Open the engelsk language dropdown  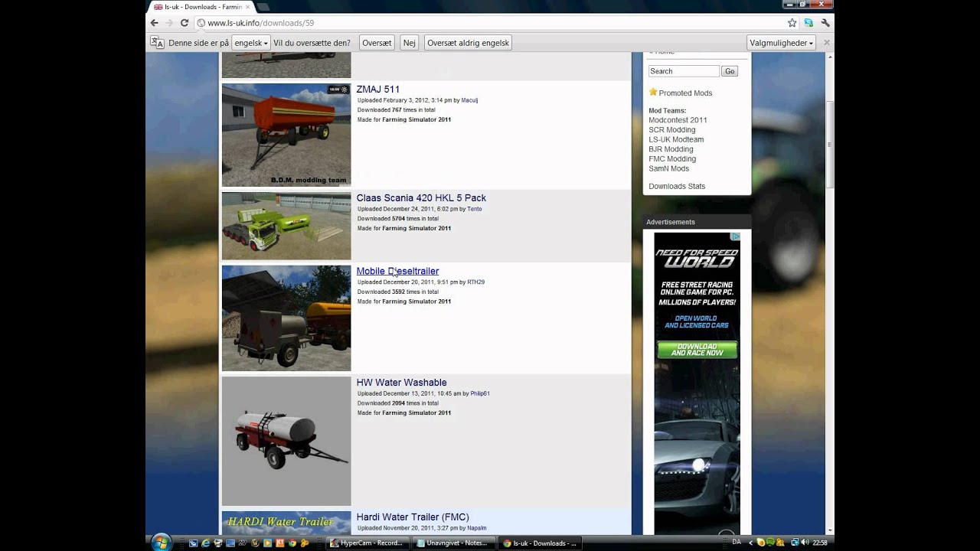[251, 43]
